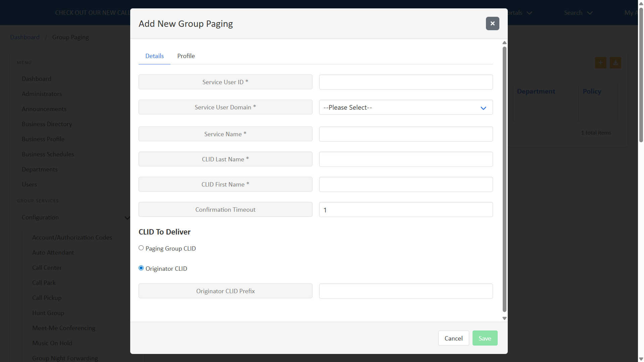The width and height of the screenshot is (644, 362).
Task: Click the yellow plus add icon
Action: pyautogui.click(x=600, y=63)
